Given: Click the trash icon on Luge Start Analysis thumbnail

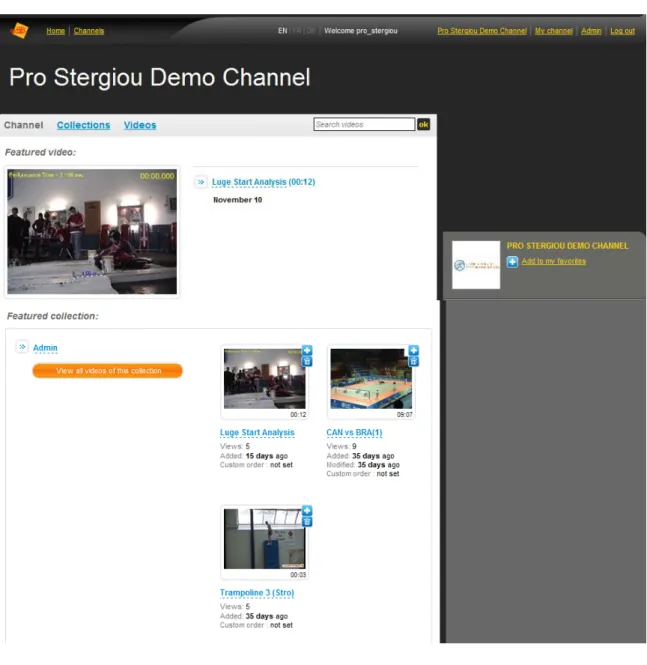Looking at the screenshot, I should coord(307,361).
